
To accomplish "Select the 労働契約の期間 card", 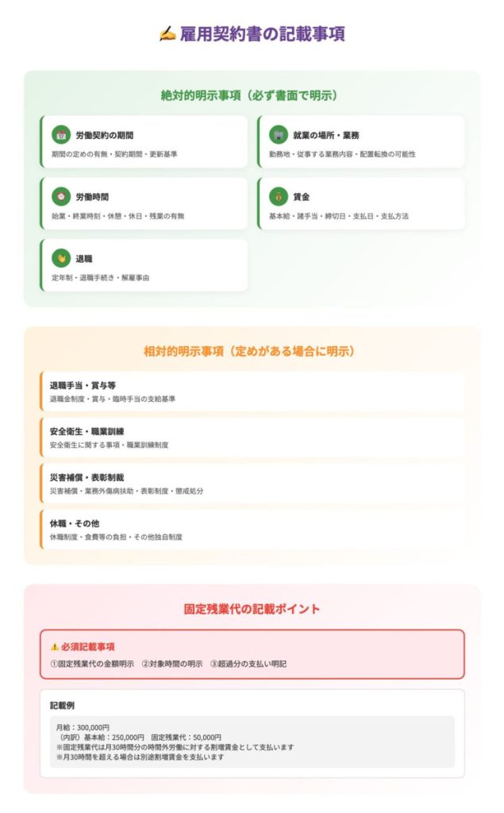I will 144,143.
